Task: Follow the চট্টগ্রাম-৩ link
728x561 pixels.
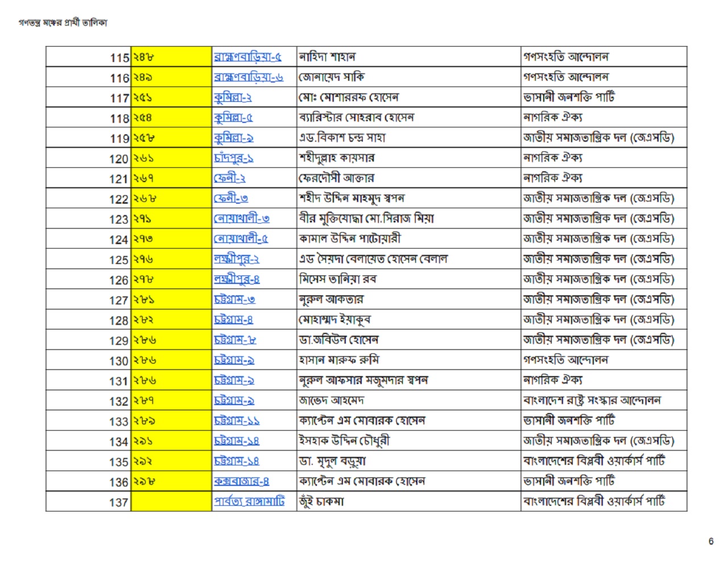Action: coord(234,299)
